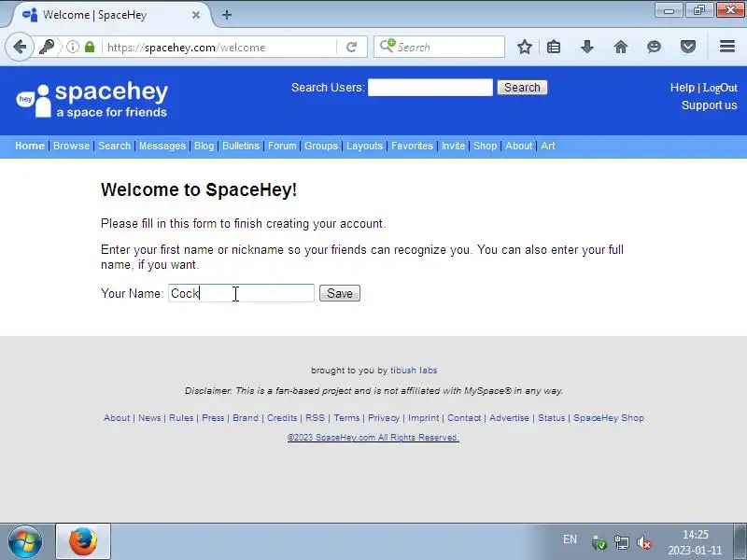Go to Home in navigation bar

[x=30, y=146]
